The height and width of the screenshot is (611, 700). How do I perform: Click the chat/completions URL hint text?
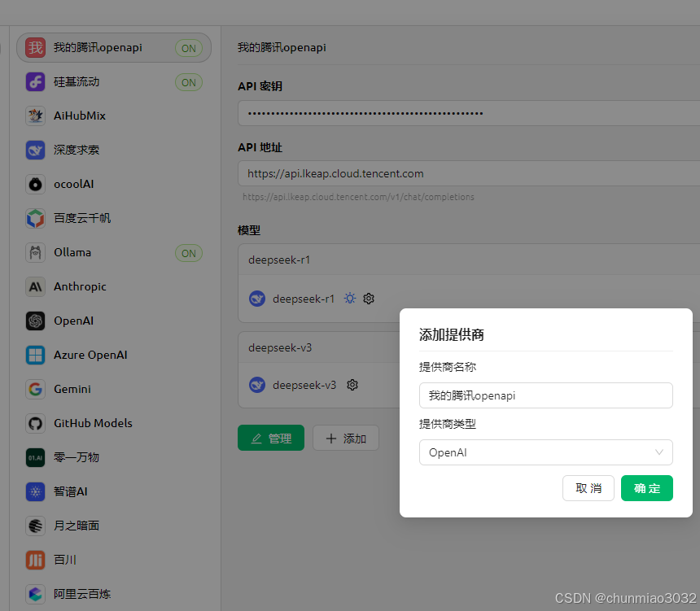pos(358,197)
